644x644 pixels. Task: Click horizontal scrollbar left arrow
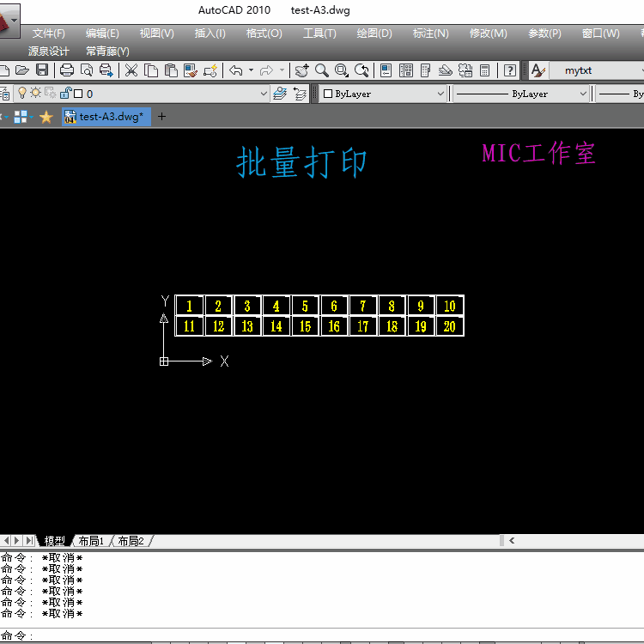coord(512,540)
